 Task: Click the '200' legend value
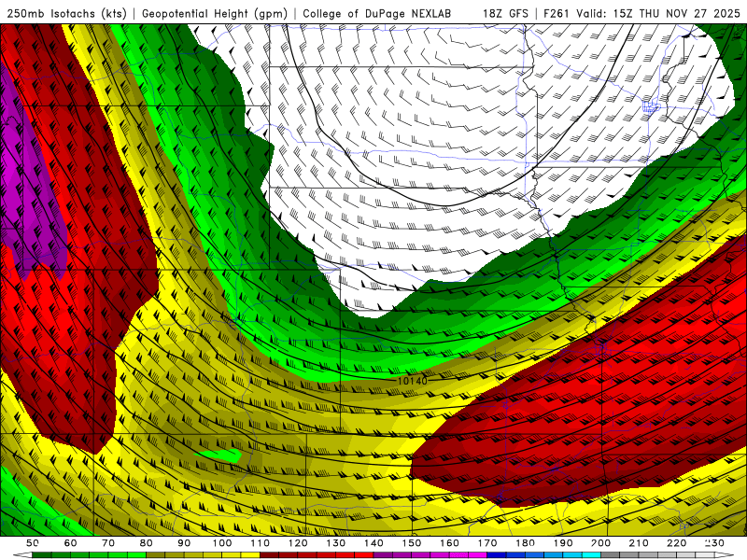point(601,543)
